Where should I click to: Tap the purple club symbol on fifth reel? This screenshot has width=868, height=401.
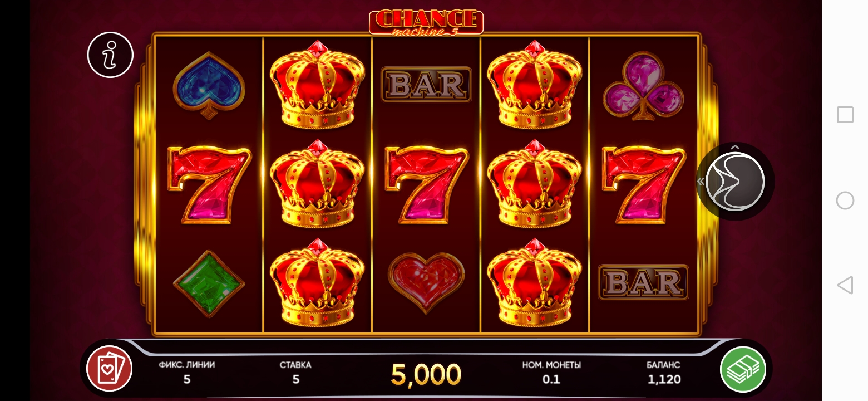point(644,85)
